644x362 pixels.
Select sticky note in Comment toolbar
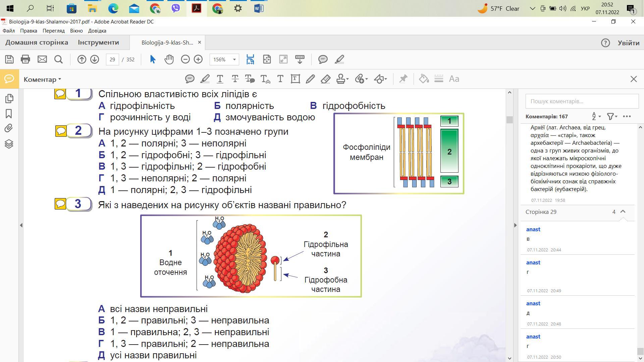(190, 79)
